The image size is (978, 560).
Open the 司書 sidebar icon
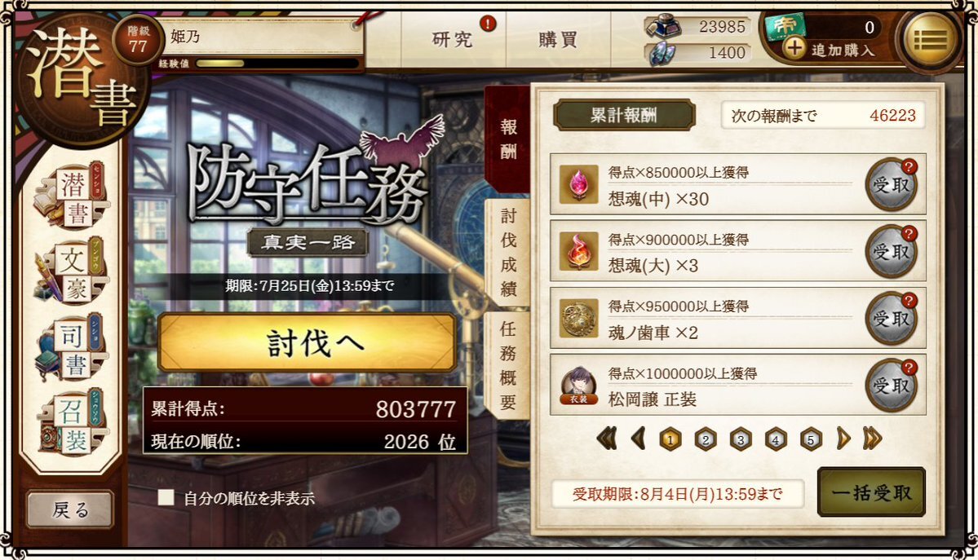click(72, 348)
